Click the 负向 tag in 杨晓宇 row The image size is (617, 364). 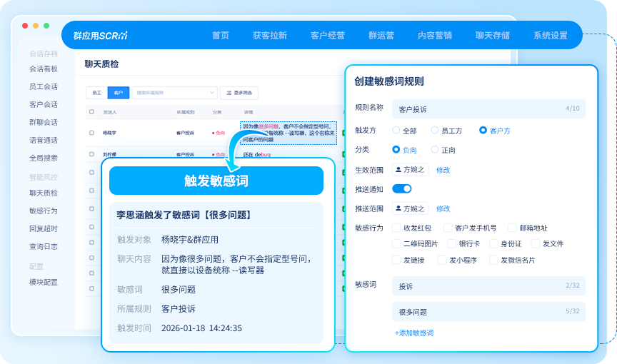(x=219, y=133)
